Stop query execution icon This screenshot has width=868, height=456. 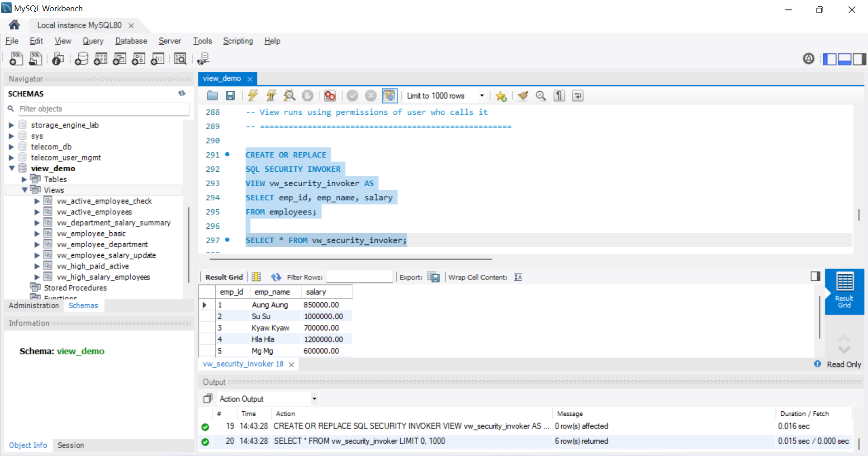(308, 96)
